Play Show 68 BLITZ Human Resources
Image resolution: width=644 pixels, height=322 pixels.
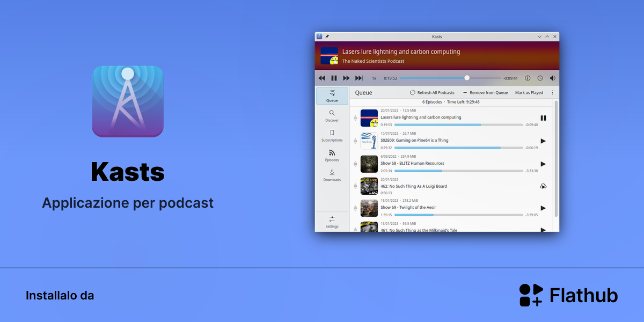(x=543, y=164)
